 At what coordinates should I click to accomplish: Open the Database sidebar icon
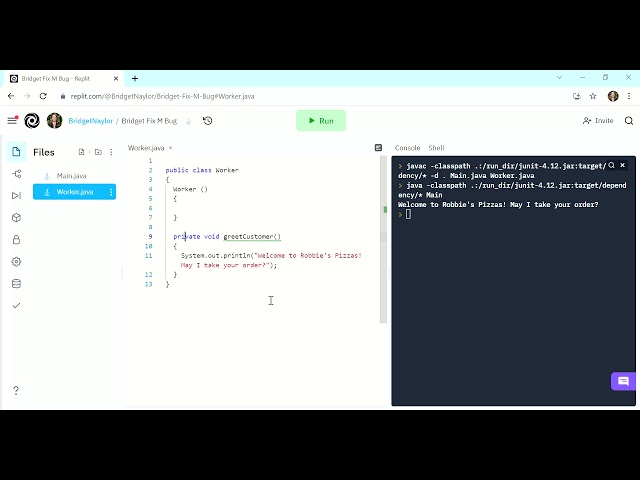tap(16, 284)
